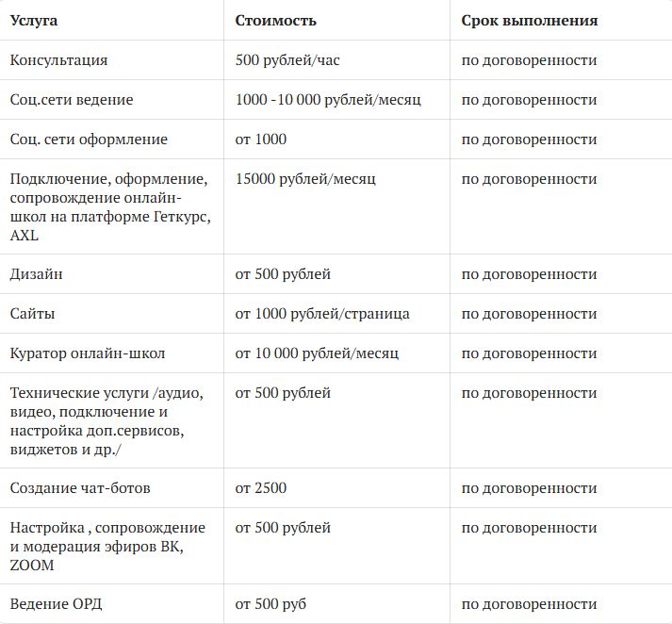Click the 'Услуга' column header
This screenshot has width=672, height=624.
pyautogui.click(x=34, y=21)
